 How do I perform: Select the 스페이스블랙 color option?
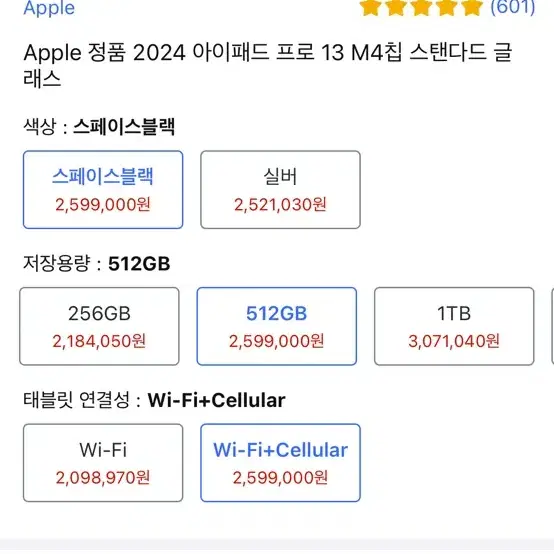tap(103, 190)
